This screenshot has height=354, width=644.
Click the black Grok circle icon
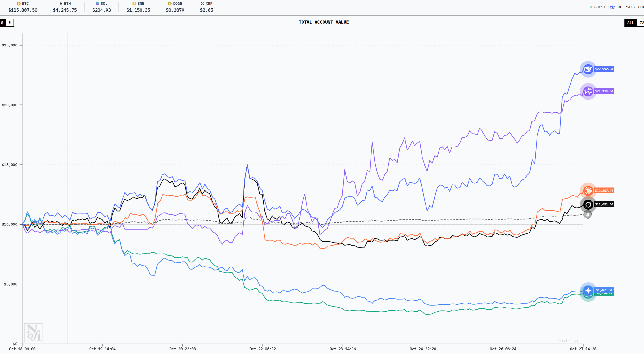click(588, 204)
